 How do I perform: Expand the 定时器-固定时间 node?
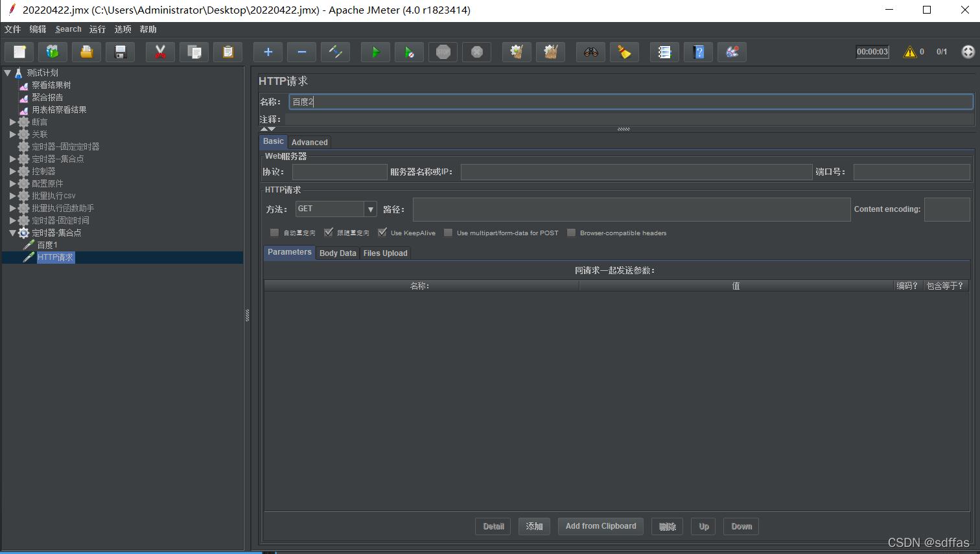click(12, 220)
